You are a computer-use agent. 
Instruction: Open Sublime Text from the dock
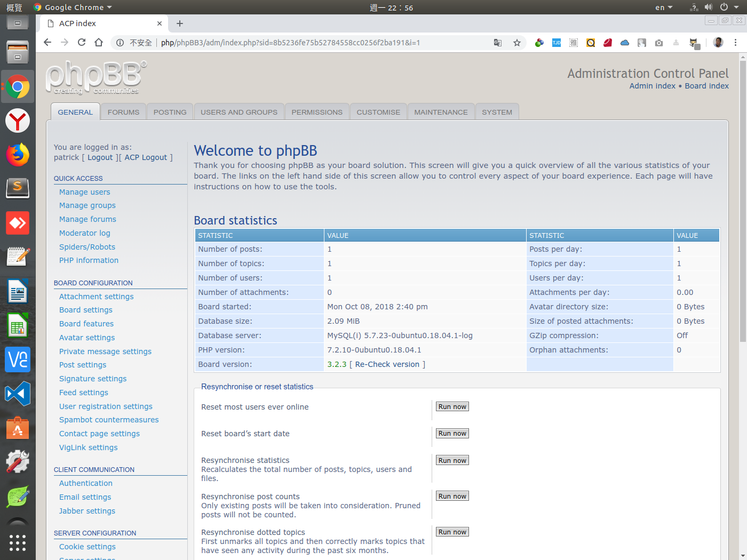click(18, 189)
